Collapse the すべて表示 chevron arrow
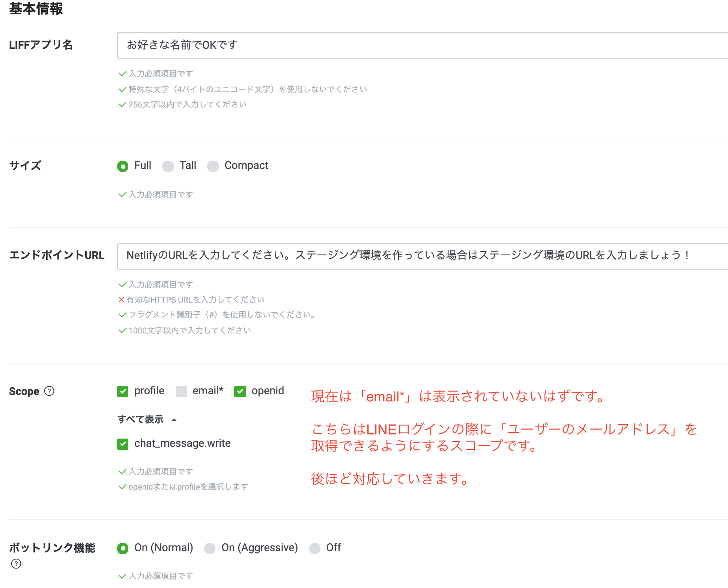The height and width of the screenshot is (588, 728). tap(174, 420)
